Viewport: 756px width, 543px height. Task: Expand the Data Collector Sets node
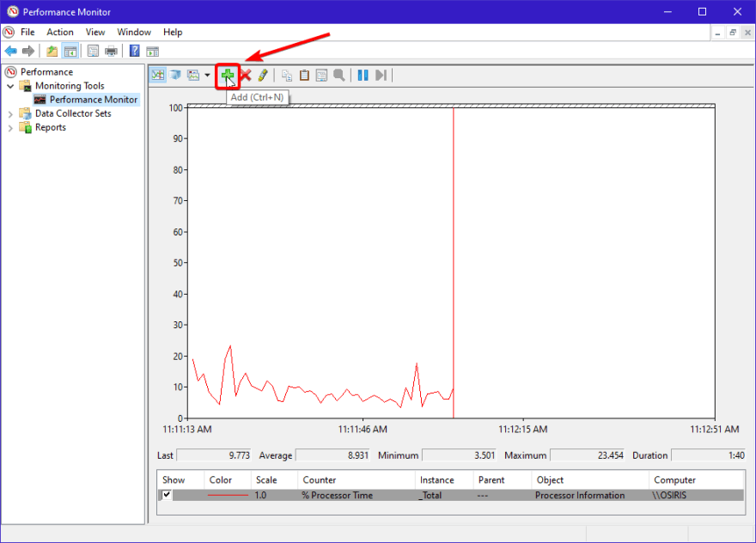click(x=10, y=114)
